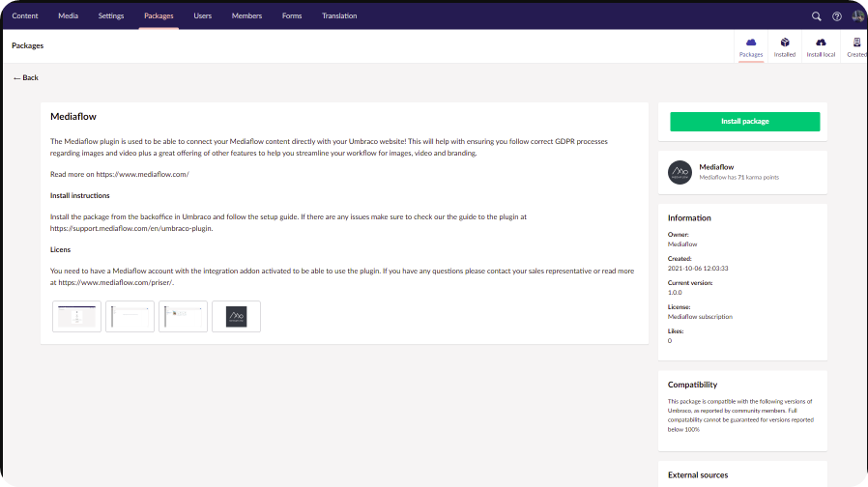868x487 pixels.
Task: Click the Mediaflow author name
Action: [x=716, y=166]
